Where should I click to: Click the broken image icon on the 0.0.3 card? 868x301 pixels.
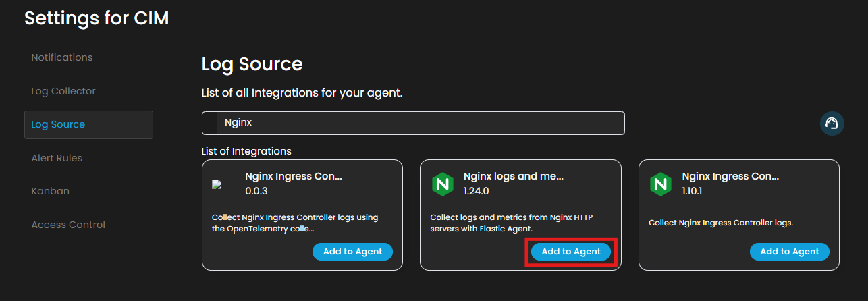[x=217, y=184]
